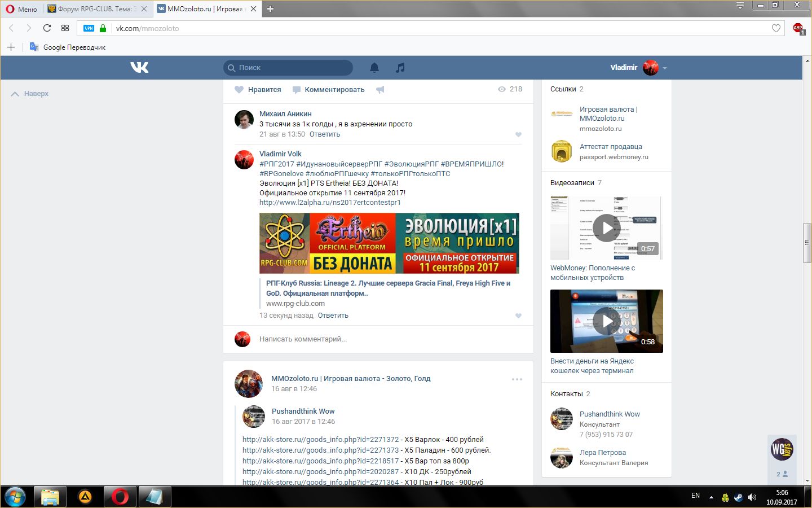This screenshot has width=812, height=508.
Task: Add a bookmark with the plus button
Action: click(11, 47)
